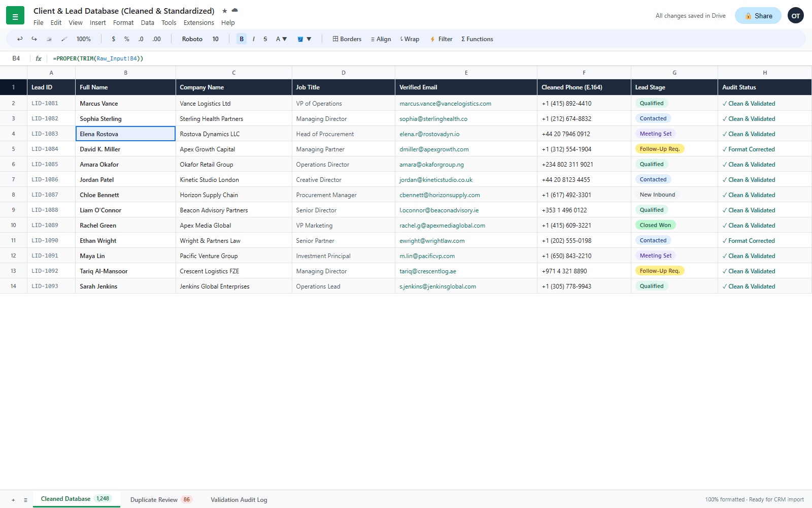Format as currency with dollar icon
Viewport: 812px width, 508px height.
click(113, 39)
